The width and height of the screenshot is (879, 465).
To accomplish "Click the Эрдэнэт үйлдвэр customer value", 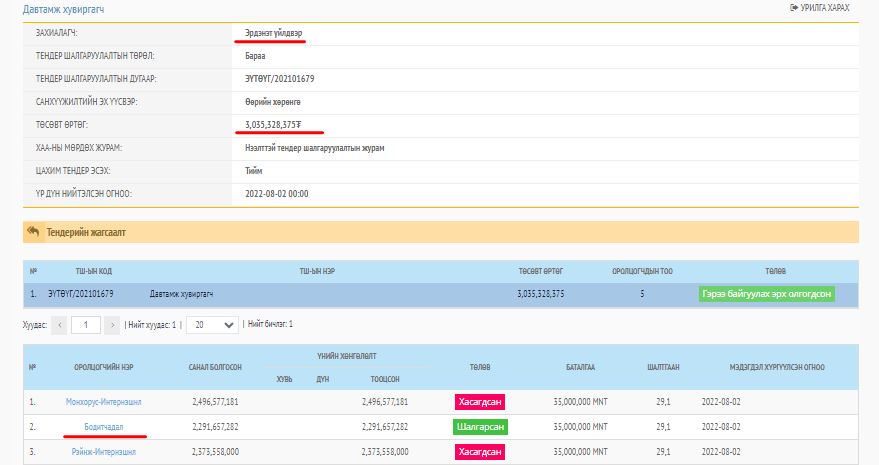I will point(274,33).
